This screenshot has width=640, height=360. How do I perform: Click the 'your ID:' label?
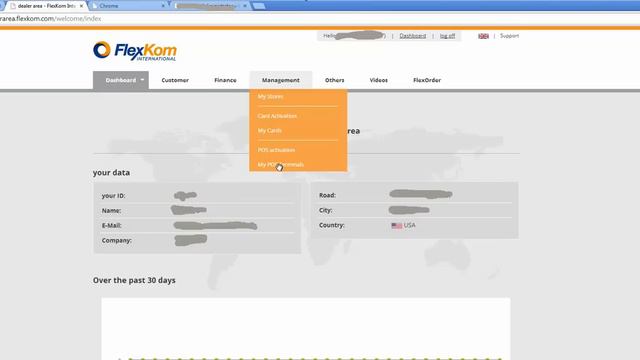(113, 196)
